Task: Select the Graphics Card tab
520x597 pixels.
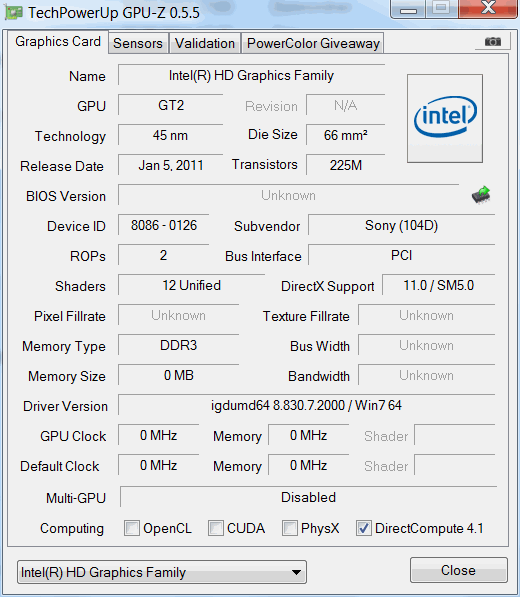Action: click(x=58, y=42)
